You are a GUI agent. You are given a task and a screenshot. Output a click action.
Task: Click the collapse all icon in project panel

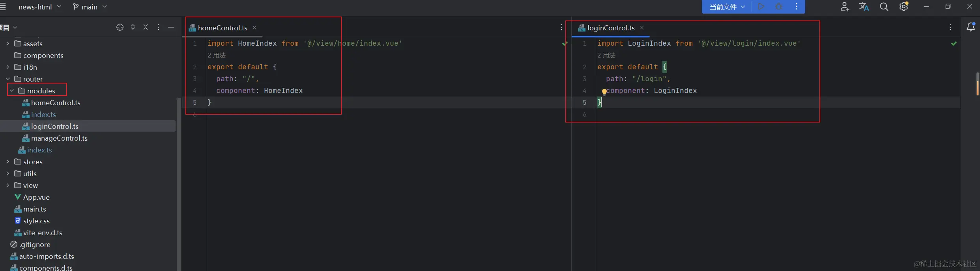(146, 27)
